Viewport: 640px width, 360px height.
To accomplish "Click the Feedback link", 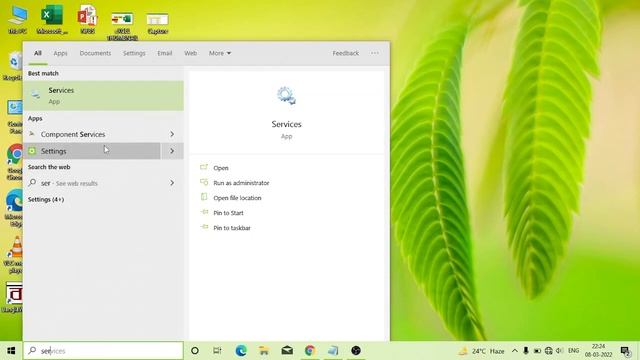I will coord(346,53).
